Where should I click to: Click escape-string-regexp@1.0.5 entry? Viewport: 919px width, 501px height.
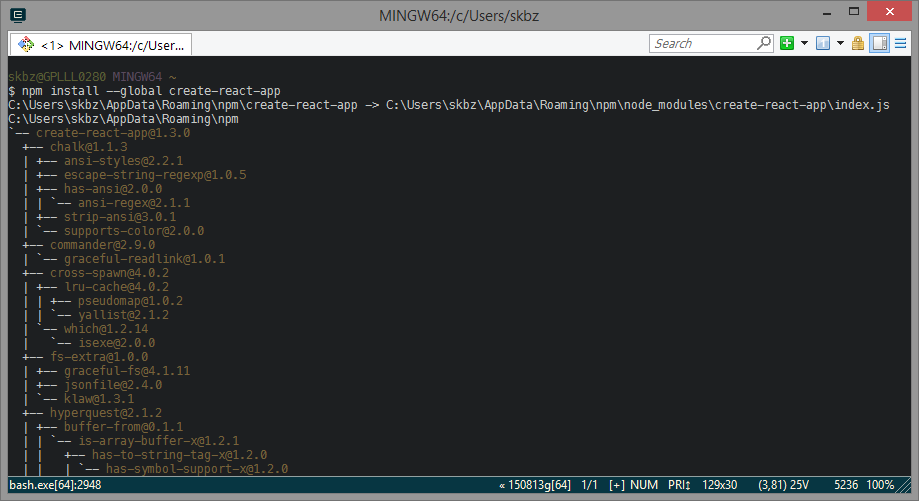(x=155, y=175)
